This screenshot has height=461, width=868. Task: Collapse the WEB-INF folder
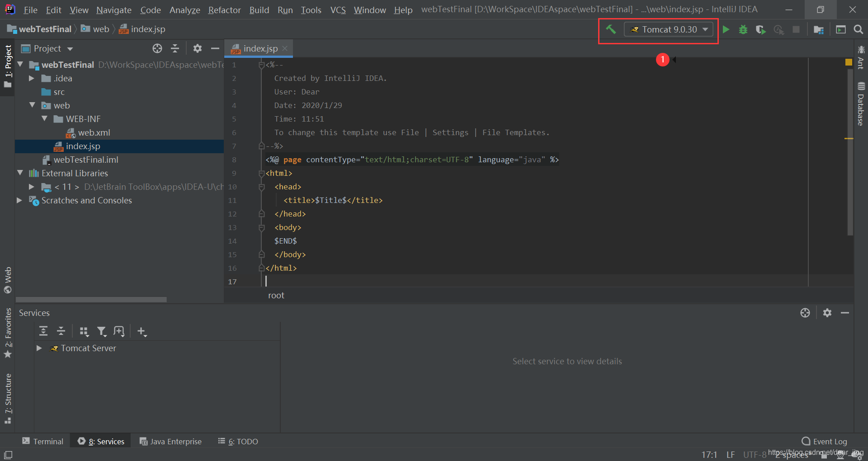(x=44, y=119)
